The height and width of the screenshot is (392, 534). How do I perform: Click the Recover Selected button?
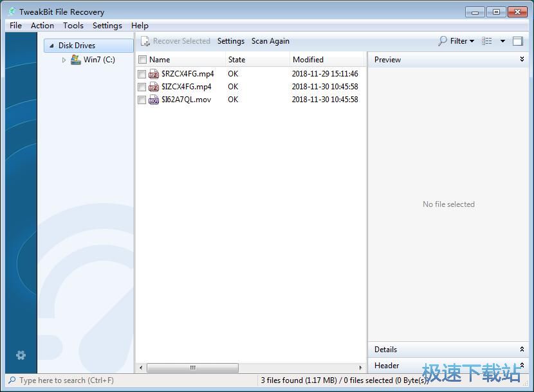point(176,41)
